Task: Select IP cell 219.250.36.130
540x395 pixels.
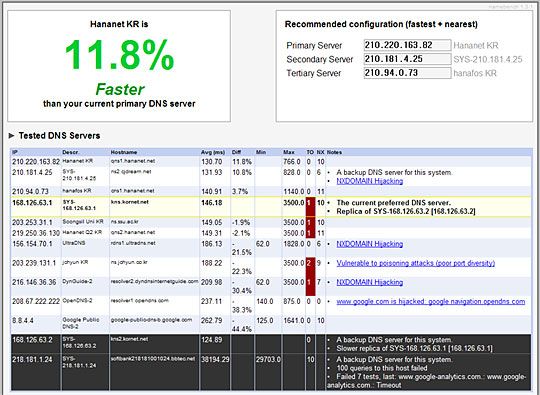Action: 36,233
